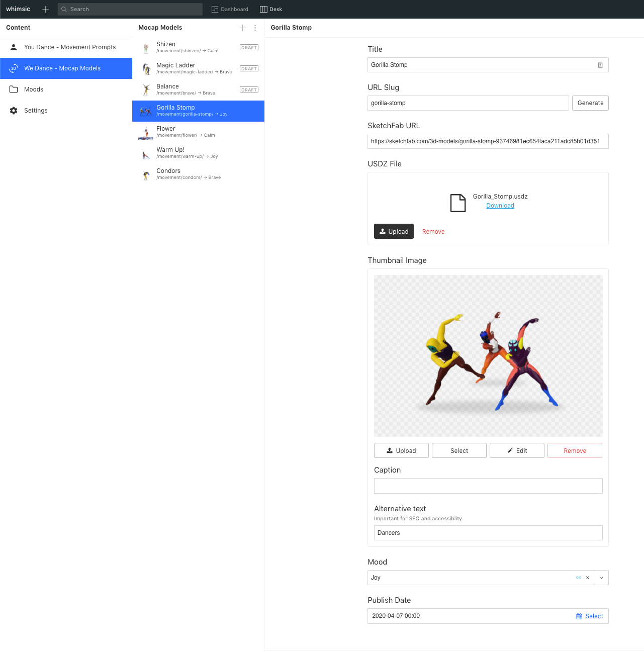Switch to the Dashboard tab
The height and width of the screenshot is (652, 644).
pyautogui.click(x=230, y=9)
